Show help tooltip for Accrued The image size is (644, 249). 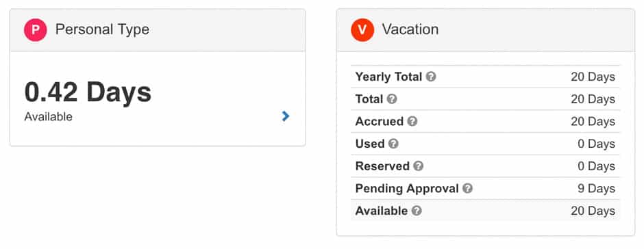click(x=412, y=122)
